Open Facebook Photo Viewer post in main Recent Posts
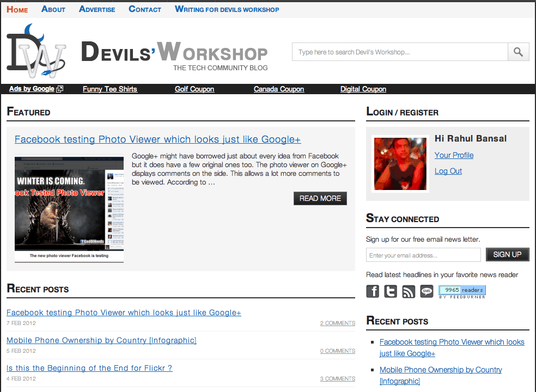Screen dimensions: 536x392 click(124, 313)
